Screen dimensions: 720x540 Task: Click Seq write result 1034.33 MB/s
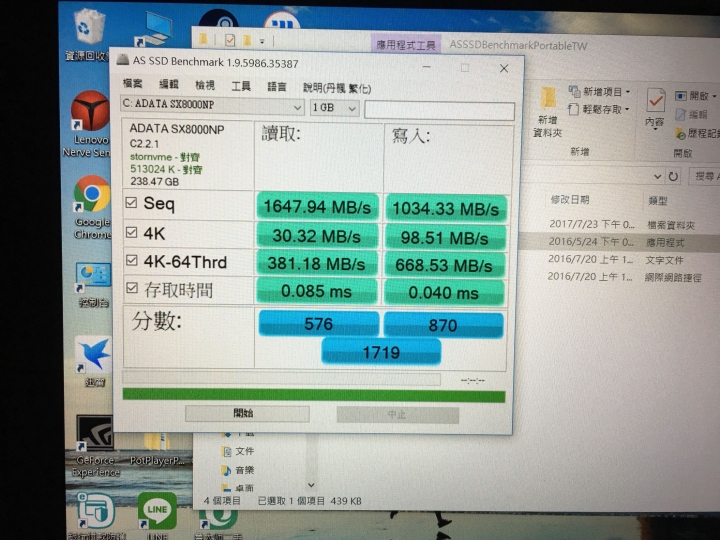(x=445, y=209)
